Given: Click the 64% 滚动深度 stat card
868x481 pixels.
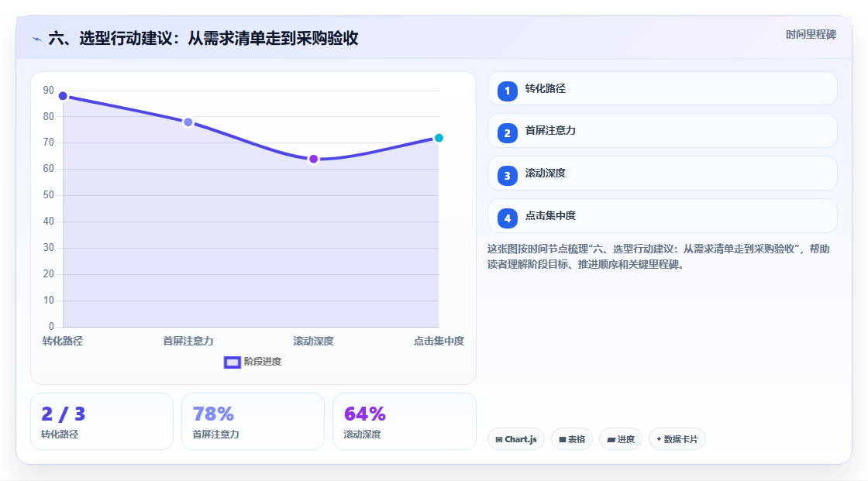Looking at the screenshot, I should pos(404,421).
